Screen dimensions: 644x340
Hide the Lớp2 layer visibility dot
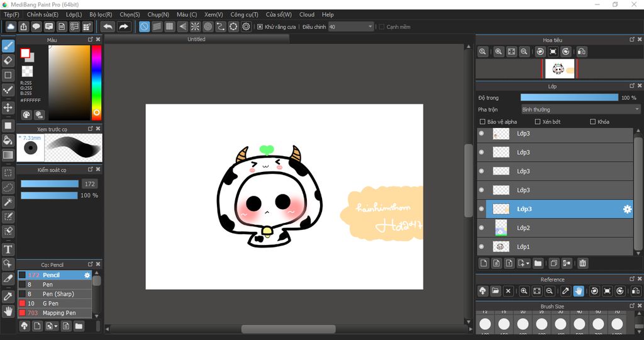tap(481, 228)
